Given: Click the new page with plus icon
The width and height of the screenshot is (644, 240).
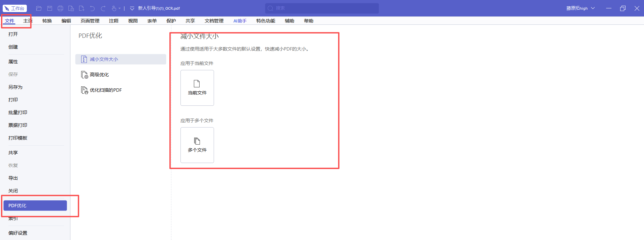Looking at the screenshot, I should (x=82, y=8).
